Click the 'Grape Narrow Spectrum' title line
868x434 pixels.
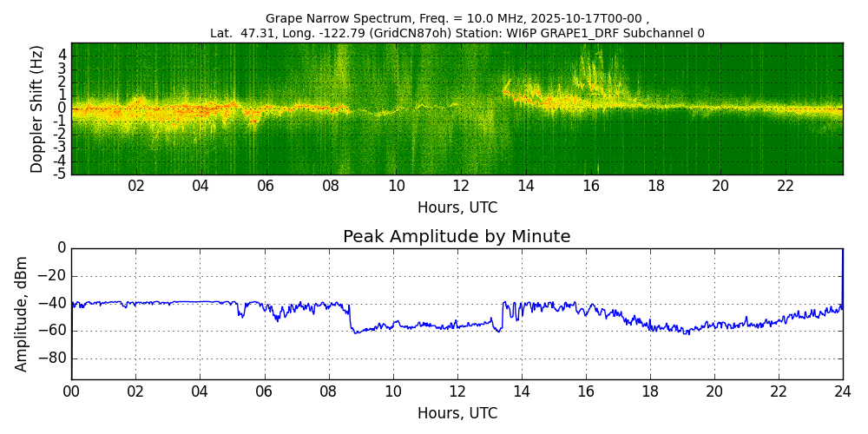pyautogui.click(x=457, y=18)
